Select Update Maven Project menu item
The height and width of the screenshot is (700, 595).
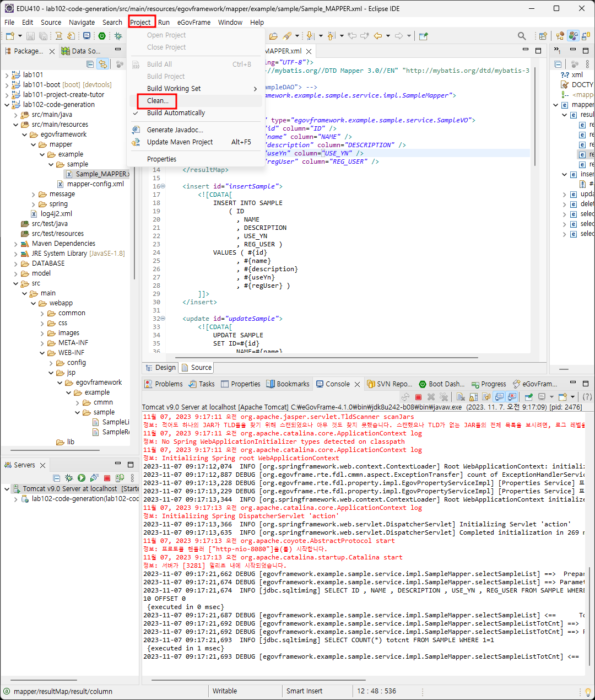(x=180, y=142)
